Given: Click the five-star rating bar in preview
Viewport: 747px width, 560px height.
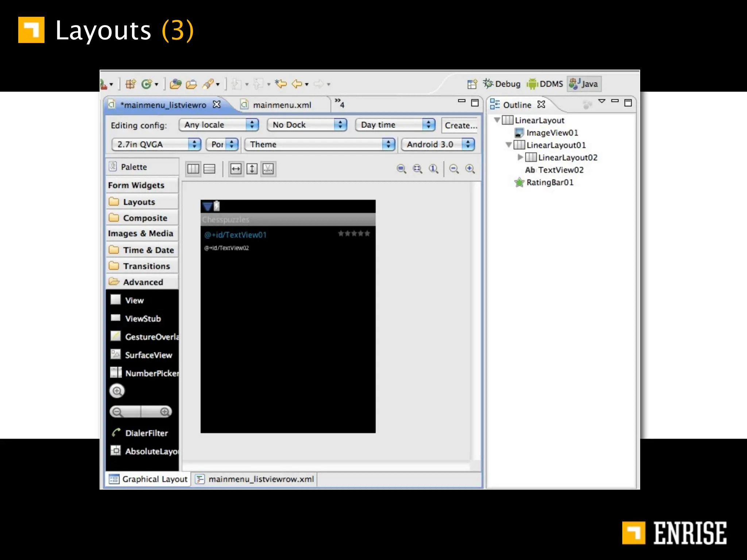Looking at the screenshot, I should click(x=354, y=233).
